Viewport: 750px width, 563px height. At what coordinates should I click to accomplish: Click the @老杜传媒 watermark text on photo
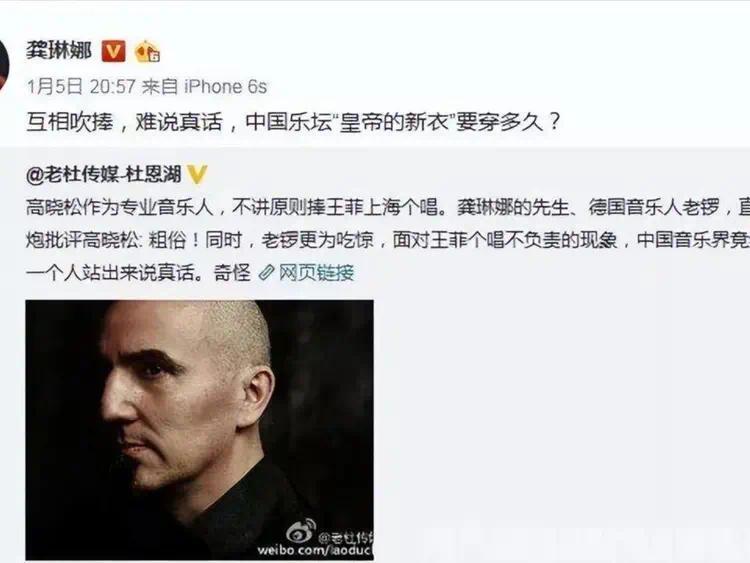345,537
